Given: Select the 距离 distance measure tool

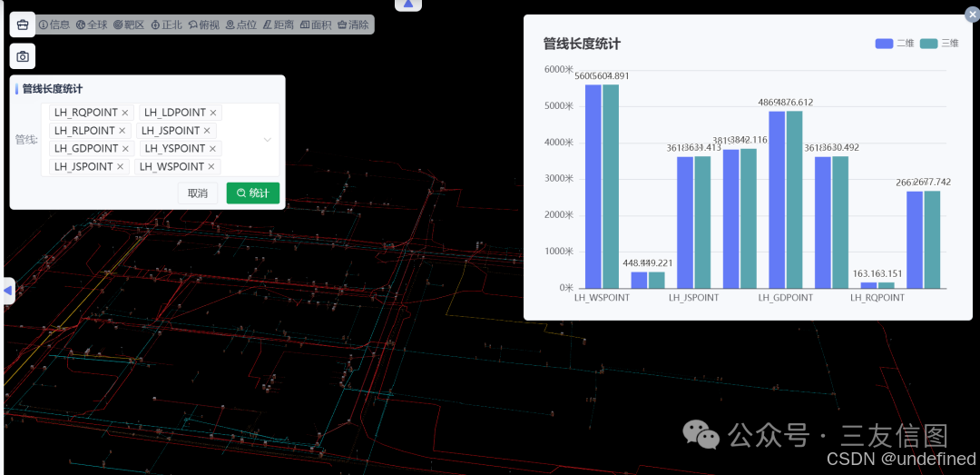Looking at the screenshot, I should pos(279,25).
